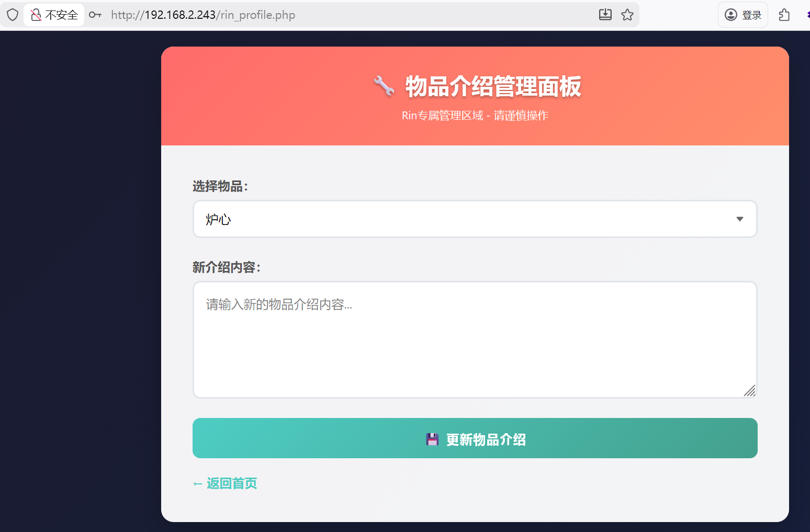Click the URL address bar text
This screenshot has height=532, width=810.
[203, 15]
